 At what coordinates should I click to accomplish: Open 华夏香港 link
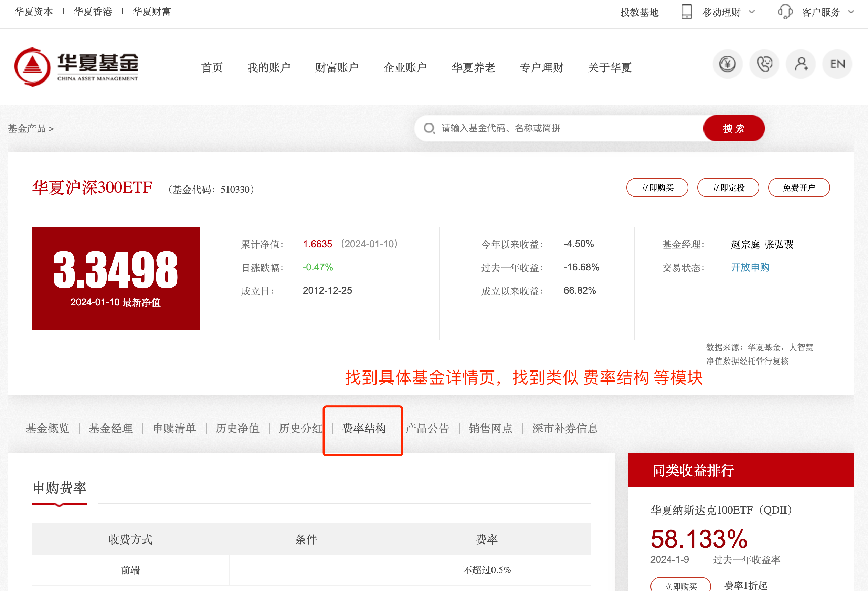pos(93,12)
